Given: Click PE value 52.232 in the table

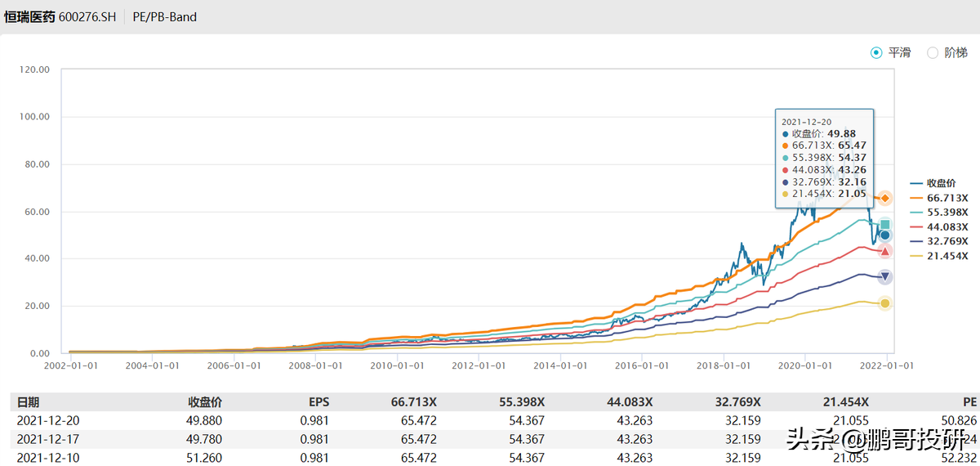Looking at the screenshot, I should (x=960, y=456).
